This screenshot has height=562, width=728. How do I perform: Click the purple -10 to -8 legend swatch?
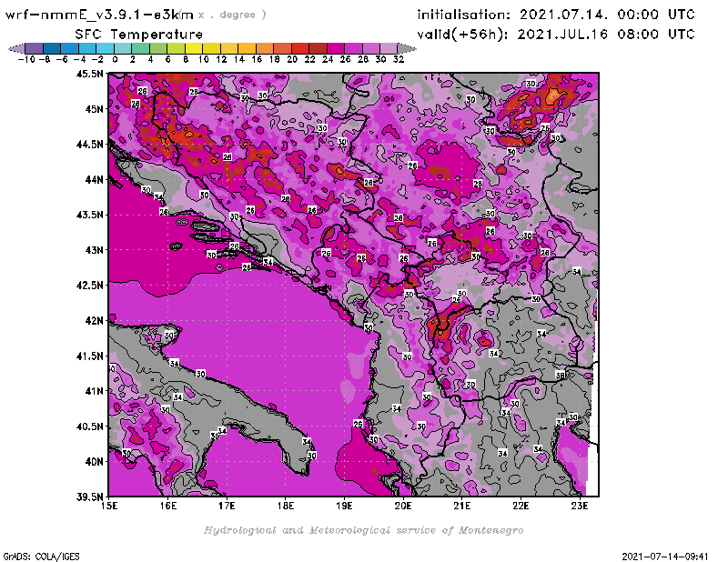click(x=34, y=48)
